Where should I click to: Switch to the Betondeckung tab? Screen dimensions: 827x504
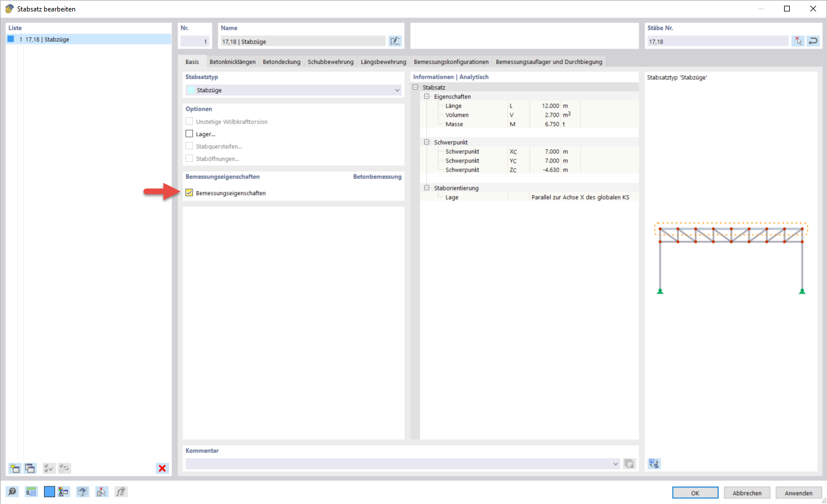(281, 61)
